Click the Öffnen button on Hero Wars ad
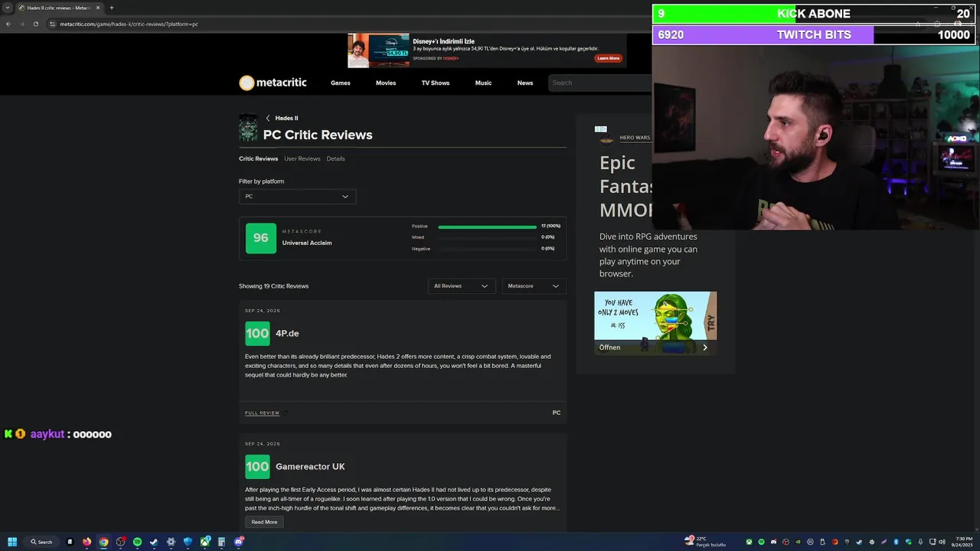This screenshot has height=551, width=980. click(655, 347)
